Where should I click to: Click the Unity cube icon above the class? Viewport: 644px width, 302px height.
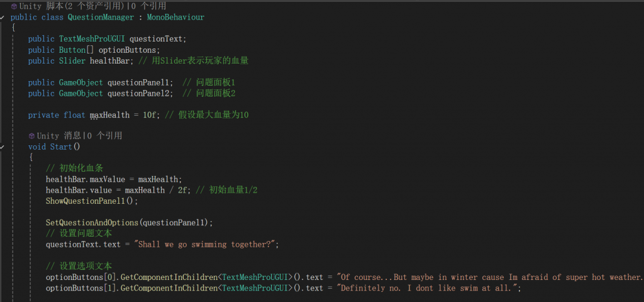14,6
